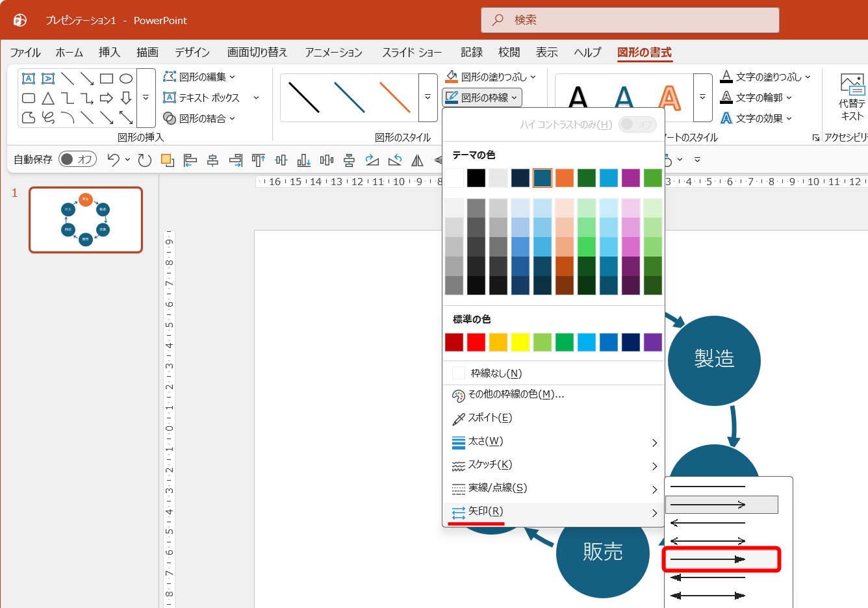Switch to the アニメーション tab
Viewport: 868px width, 608px height.
tap(334, 53)
